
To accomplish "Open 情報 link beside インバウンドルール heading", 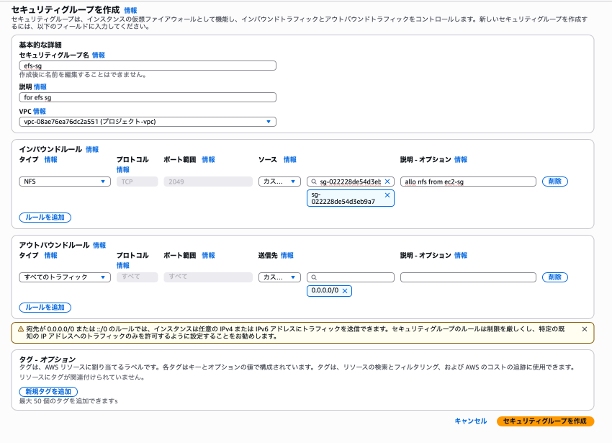I will [92, 149].
